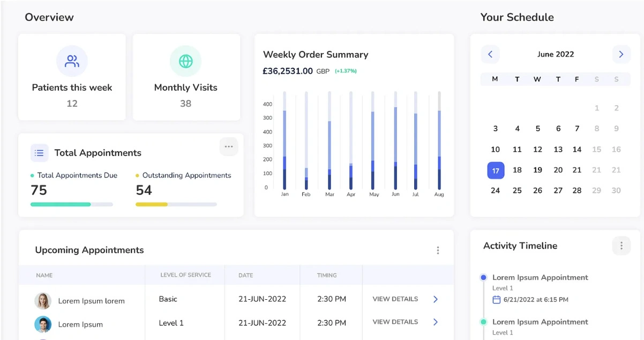The width and height of the screenshot is (644, 340).
Task: Sort table by DATE column header
Action: (246, 275)
